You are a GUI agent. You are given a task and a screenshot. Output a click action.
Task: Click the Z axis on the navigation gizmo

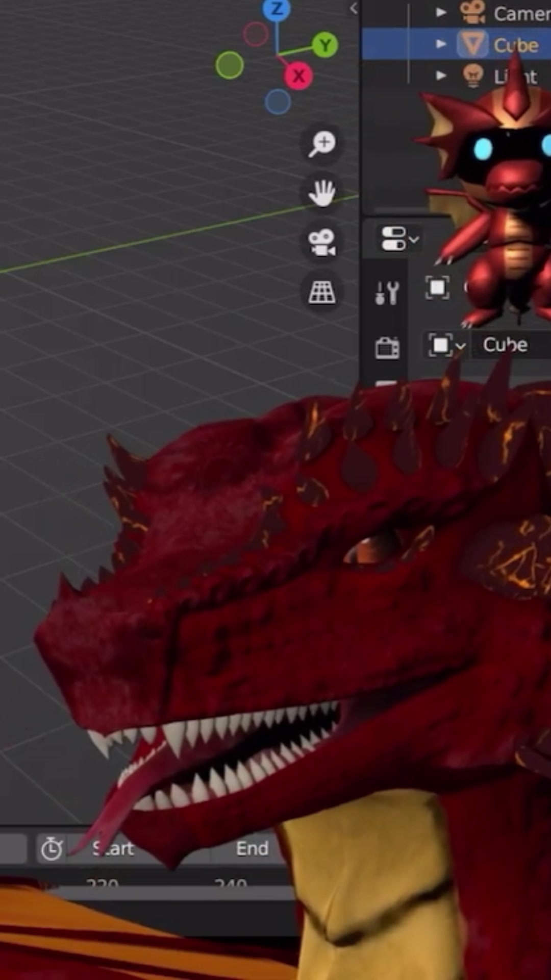(277, 9)
